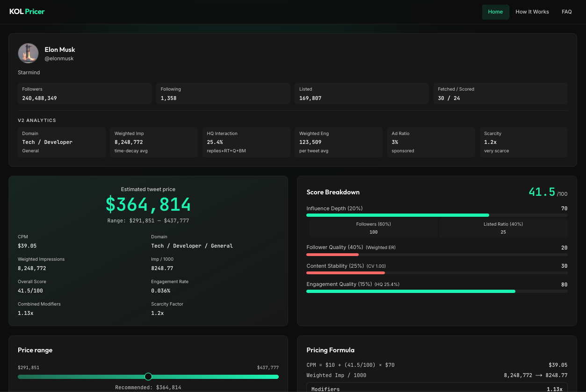Select the Home nav tab

pos(495,12)
